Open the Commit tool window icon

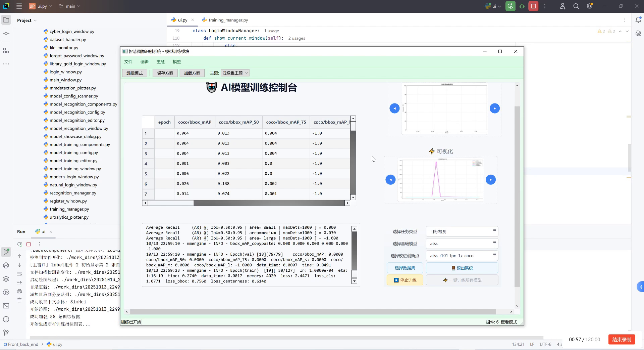[6, 33]
